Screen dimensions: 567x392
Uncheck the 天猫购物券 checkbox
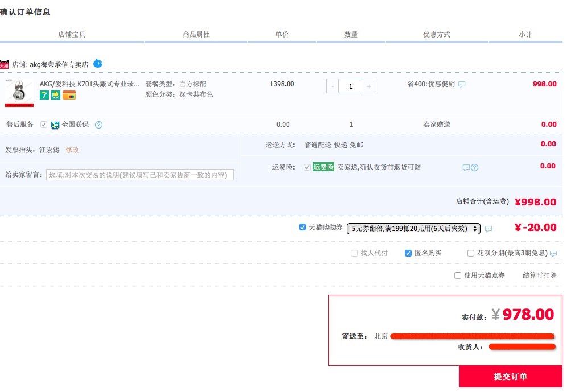303,228
